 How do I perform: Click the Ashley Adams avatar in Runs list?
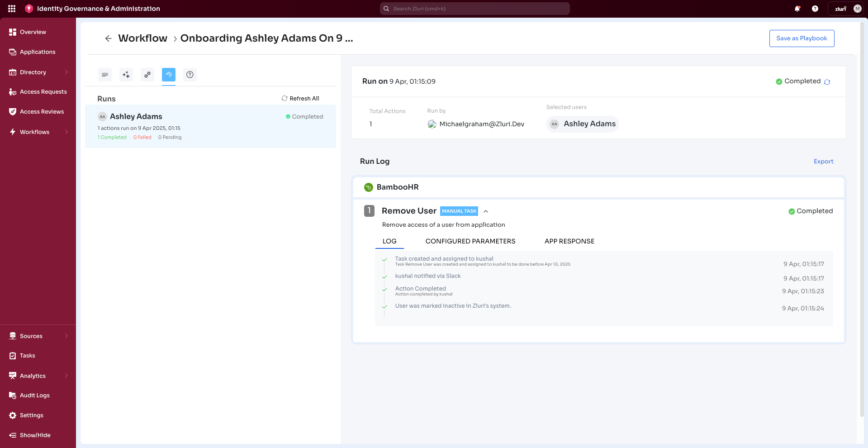(x=102, y=117)
